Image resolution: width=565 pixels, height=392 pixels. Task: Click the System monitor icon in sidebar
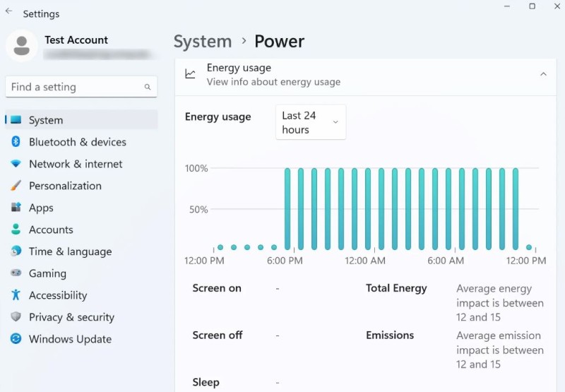click(x=16, y=119)
